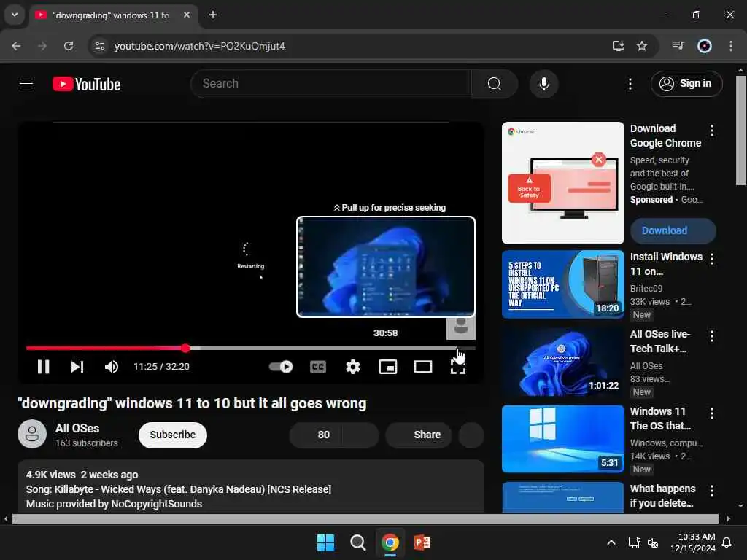Screen dimensions: 747x560
Task: Skip to the next video
Action: coord(77,367)
